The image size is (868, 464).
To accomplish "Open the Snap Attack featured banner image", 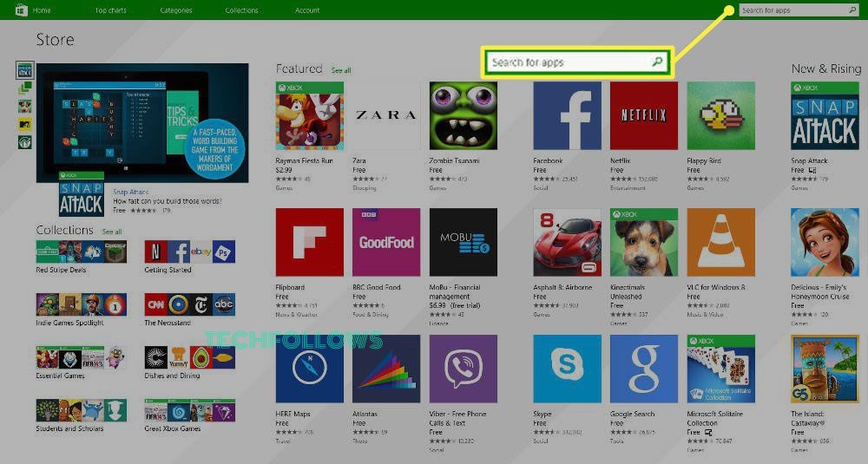I will pos(142,123).
